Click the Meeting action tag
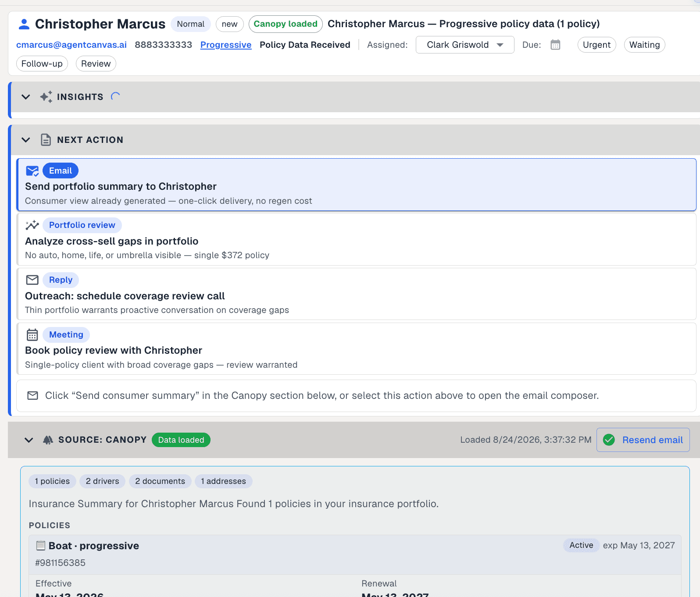This screenshot has height=597, width=700. coord(66,334)
